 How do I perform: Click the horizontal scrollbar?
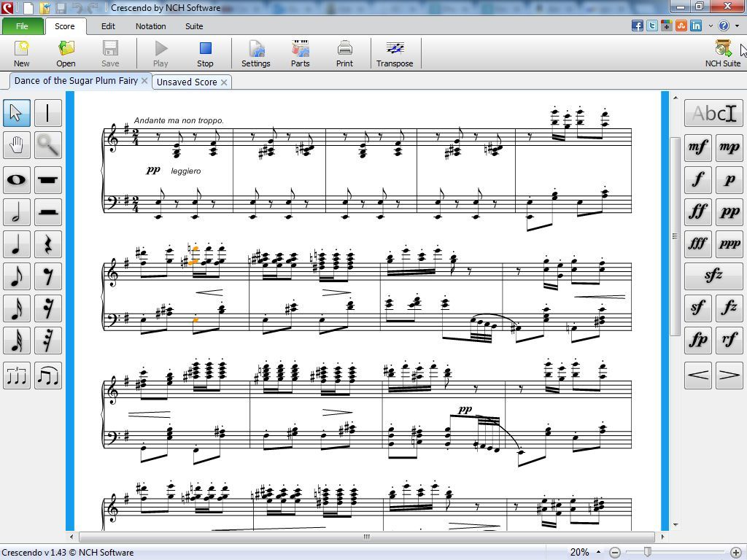(x=367, y=537)
